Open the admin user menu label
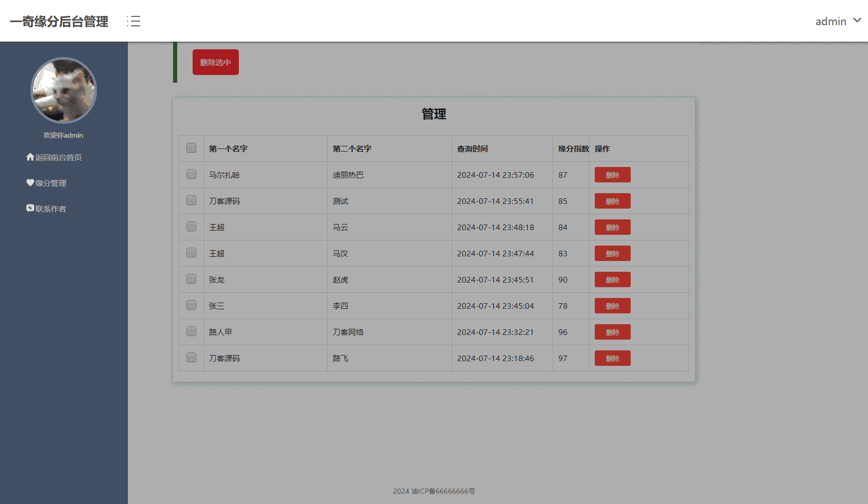The width and height of the screenshot is (868, 504). (831, 22)
